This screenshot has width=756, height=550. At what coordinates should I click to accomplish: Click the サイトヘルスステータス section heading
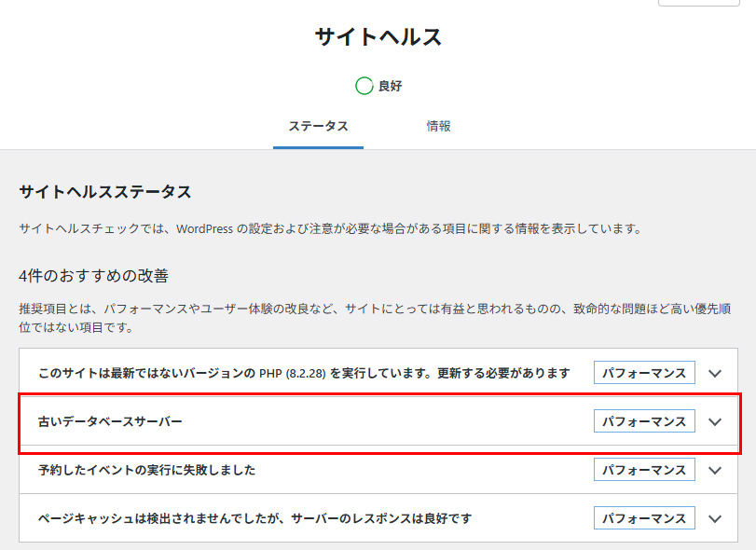105,192
